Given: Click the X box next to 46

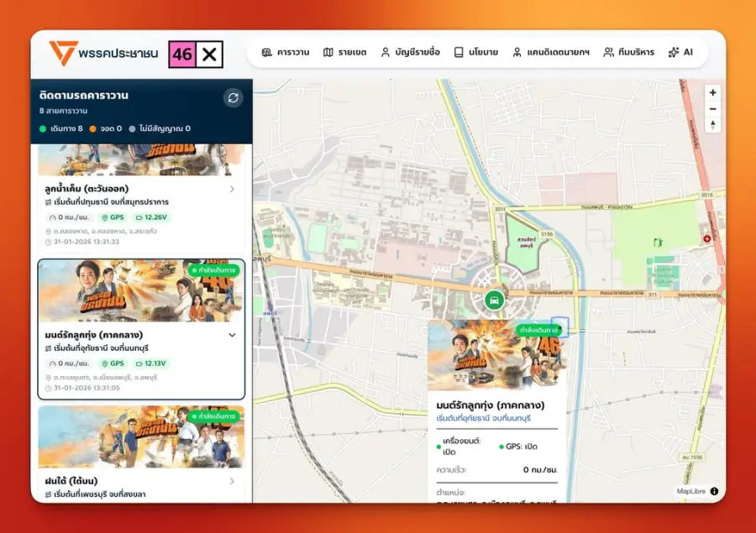Looking at the screenshot, I should (209, 54).
